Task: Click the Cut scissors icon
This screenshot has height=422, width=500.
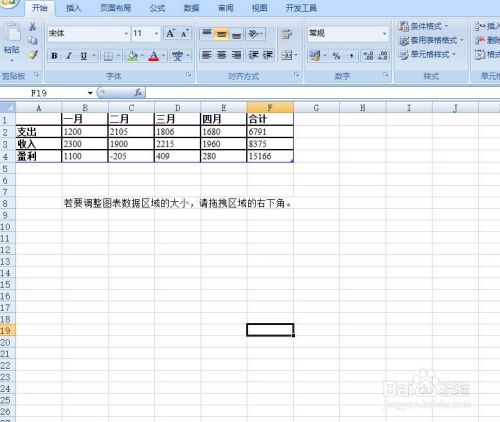Action: pyautogui.click(x=32, y=27)
